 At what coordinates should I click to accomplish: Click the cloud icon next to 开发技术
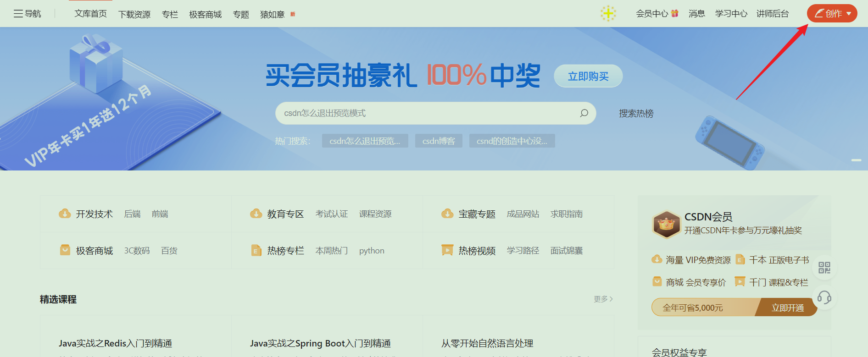click(x=65, y=214)
